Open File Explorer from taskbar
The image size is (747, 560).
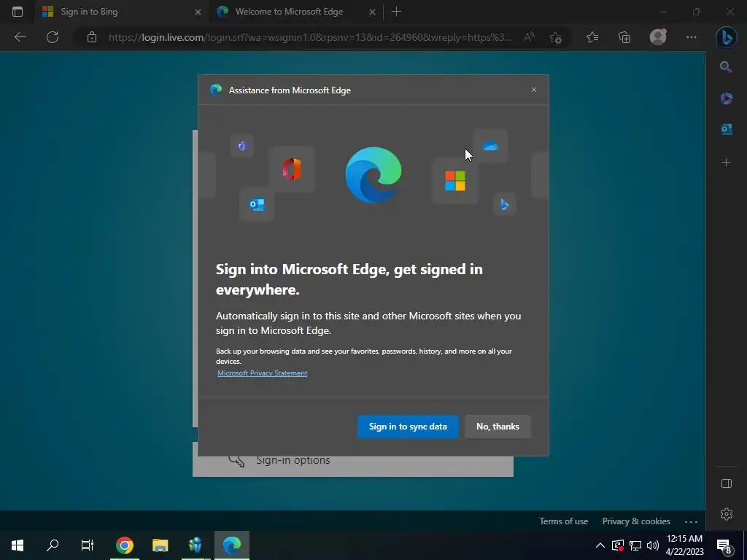[160, 545]
